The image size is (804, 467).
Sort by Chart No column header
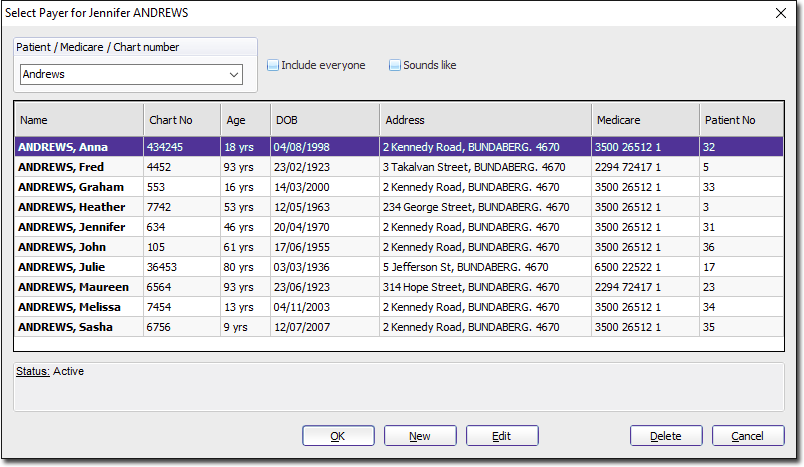click(x=181, y=120)
